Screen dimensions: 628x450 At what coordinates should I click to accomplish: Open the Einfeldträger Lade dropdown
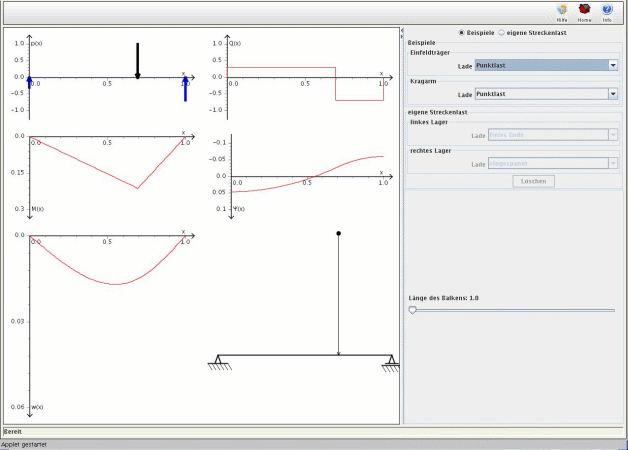click(545, 65)
